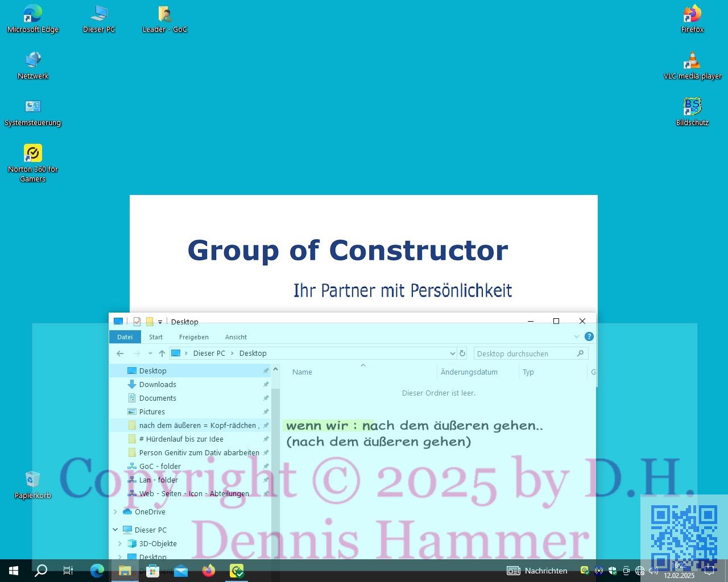Open the Datei menu
The height and width of the screenshot is (582, 728).
click(x=125, y=337)
